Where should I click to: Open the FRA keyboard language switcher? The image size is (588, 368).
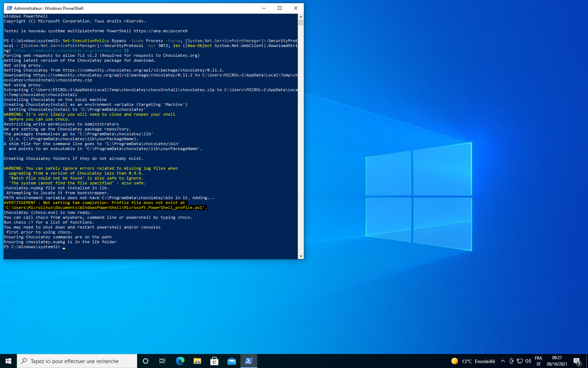(x=538, y=361)
